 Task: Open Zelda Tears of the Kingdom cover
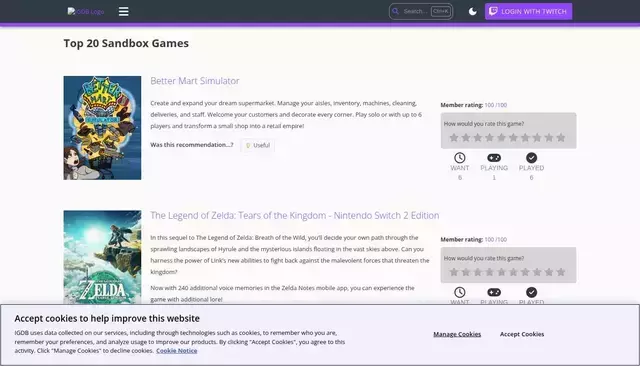(x=102, y=257)
